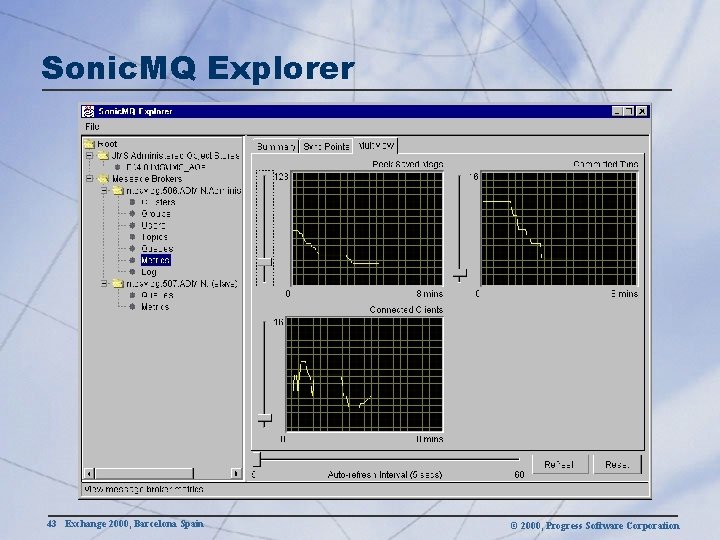The width and height of the screenshot is (720, 540).
Task: Click the Committed Txns chart
Action: click(559, 229)
